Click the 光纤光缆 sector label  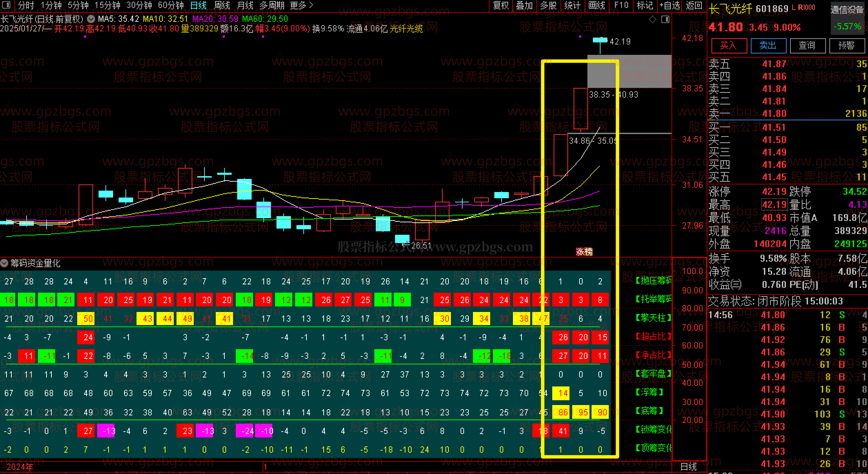point(406,29)
